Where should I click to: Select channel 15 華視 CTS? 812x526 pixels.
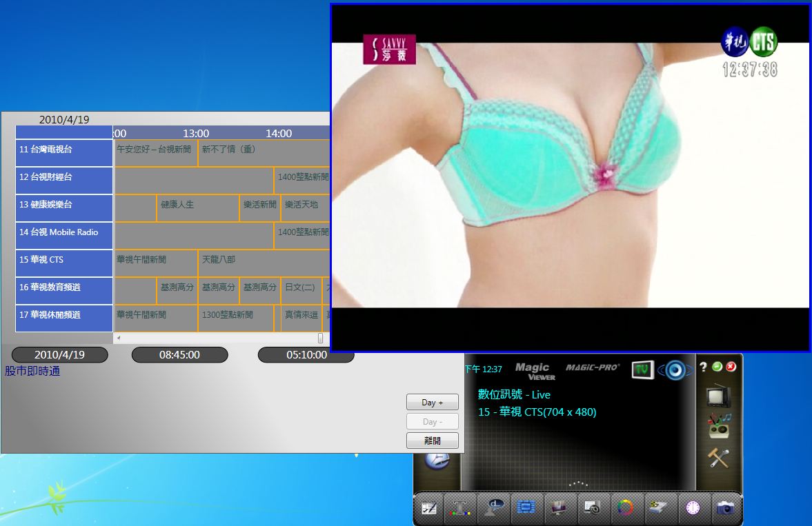click(x=64, y=263)
